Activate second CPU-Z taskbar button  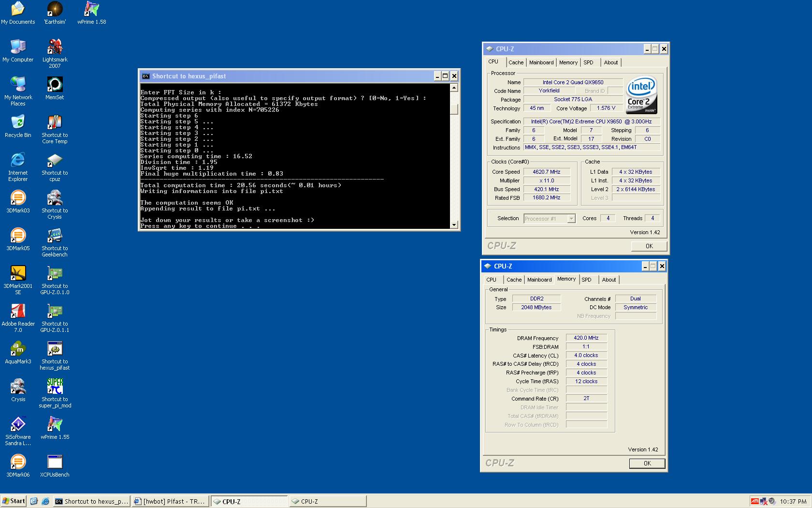point(327,501)
